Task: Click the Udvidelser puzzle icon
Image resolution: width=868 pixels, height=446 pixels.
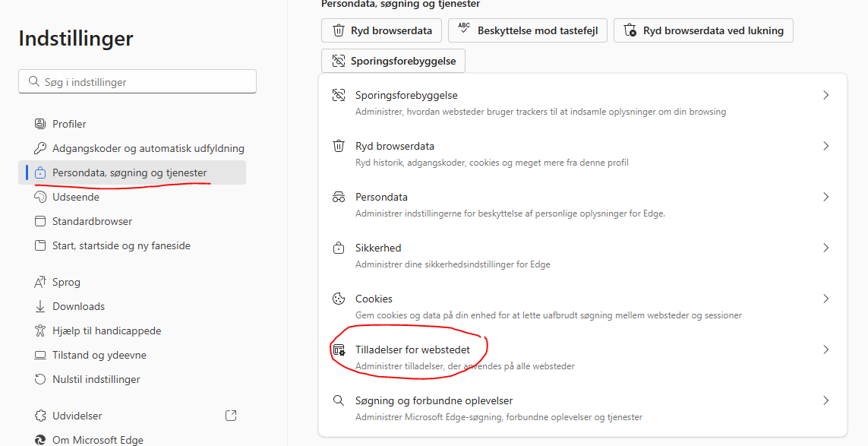Action: point(40,416)
